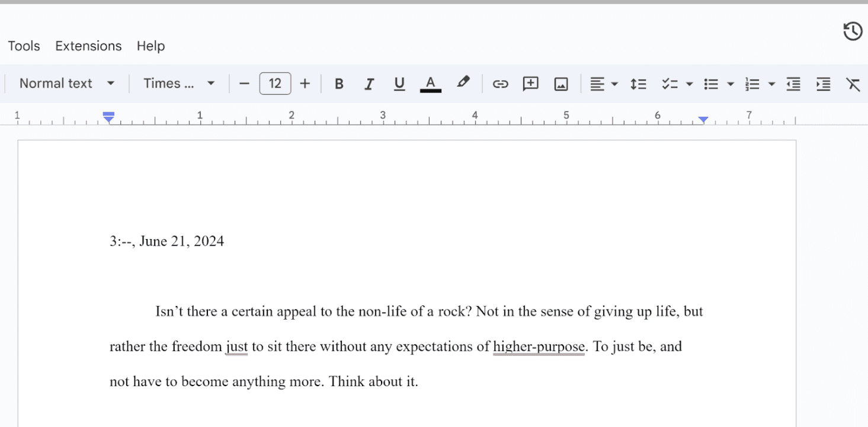The image size is (868, 427).
Task: Expand the Normal text style dropdown
Action: 66,84
